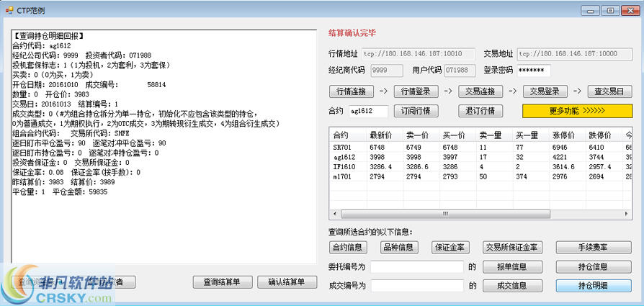Click the 用户代码 field showing 071988
The image size is (644, 306).
(x=460, y=71)
